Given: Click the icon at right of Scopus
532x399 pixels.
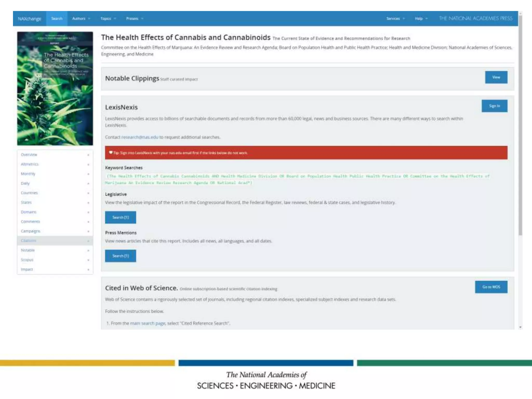Looking at the screenshot, I should [x=88, y=260].
